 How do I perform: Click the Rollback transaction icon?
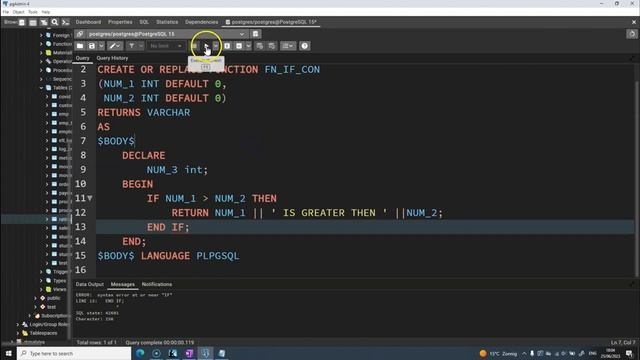(x=272, y=46)
